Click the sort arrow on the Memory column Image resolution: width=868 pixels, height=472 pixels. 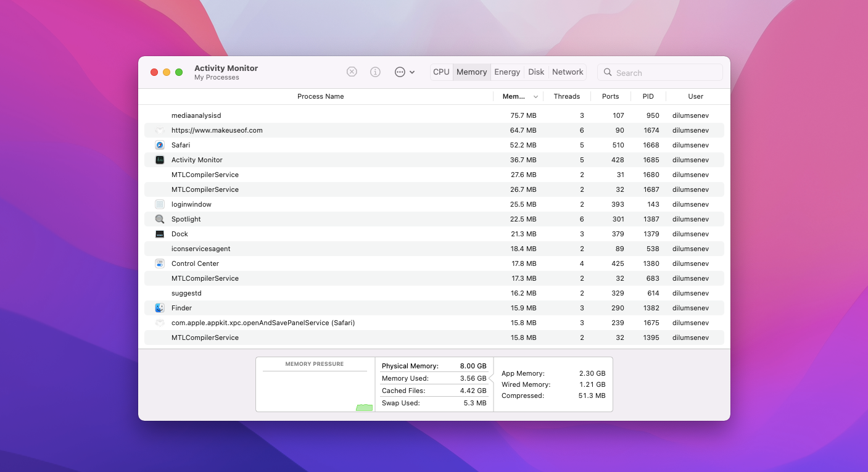click(x=534, y=96)
